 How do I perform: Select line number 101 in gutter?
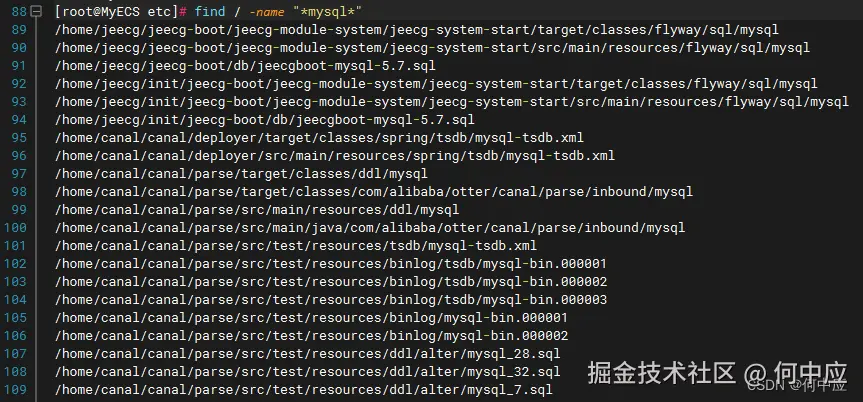pyautogui.click(x=15, y=246)
